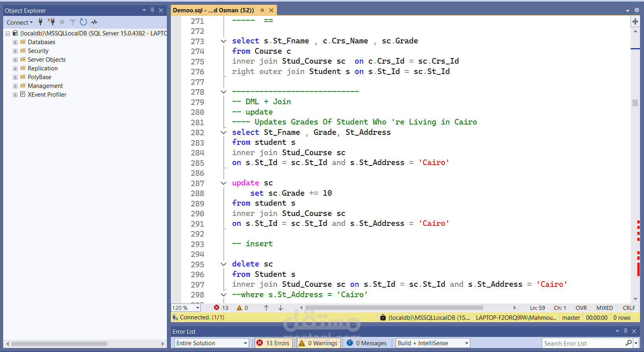Click the editor horizontal scrollbar thumb
This screenshot has width=644, height=352.
[394, 307]
